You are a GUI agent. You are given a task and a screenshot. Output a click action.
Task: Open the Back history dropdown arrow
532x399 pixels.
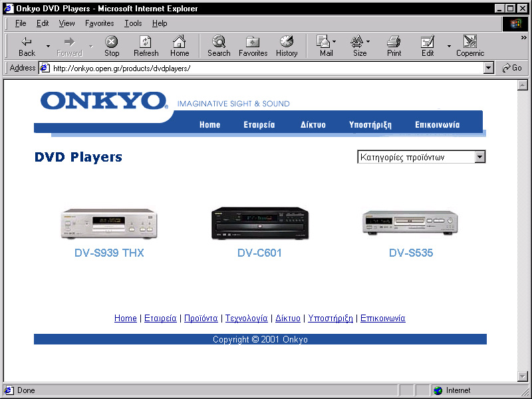[x=48, y=46]
